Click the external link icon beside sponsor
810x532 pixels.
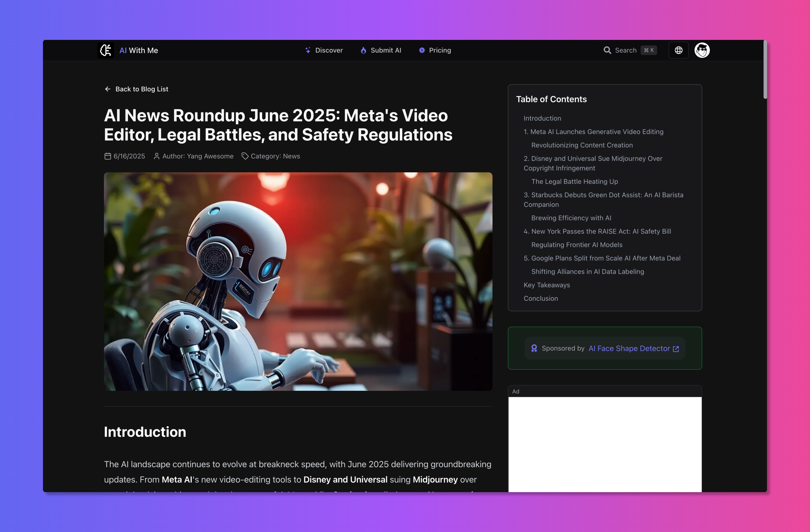pyautogui.click(x=676, y=349)
